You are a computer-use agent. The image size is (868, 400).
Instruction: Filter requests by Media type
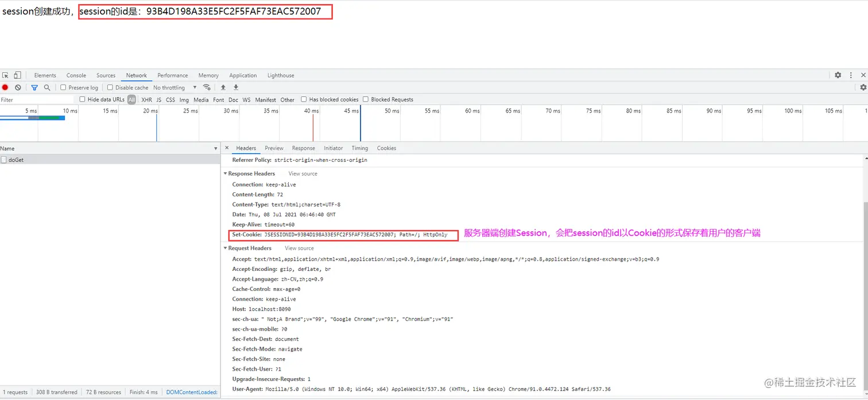coord(201,99)
